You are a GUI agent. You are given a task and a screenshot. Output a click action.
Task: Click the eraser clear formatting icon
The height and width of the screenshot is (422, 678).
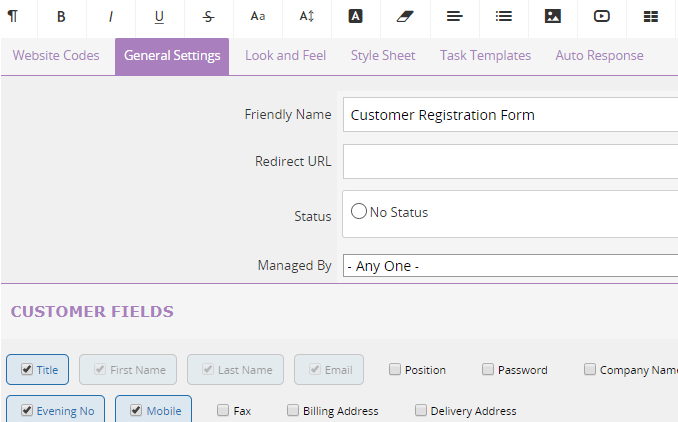coord(405,16)
